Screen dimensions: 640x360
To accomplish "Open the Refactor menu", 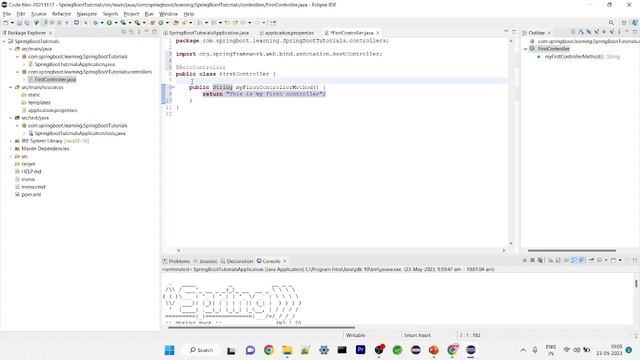I will pos(62,14).
